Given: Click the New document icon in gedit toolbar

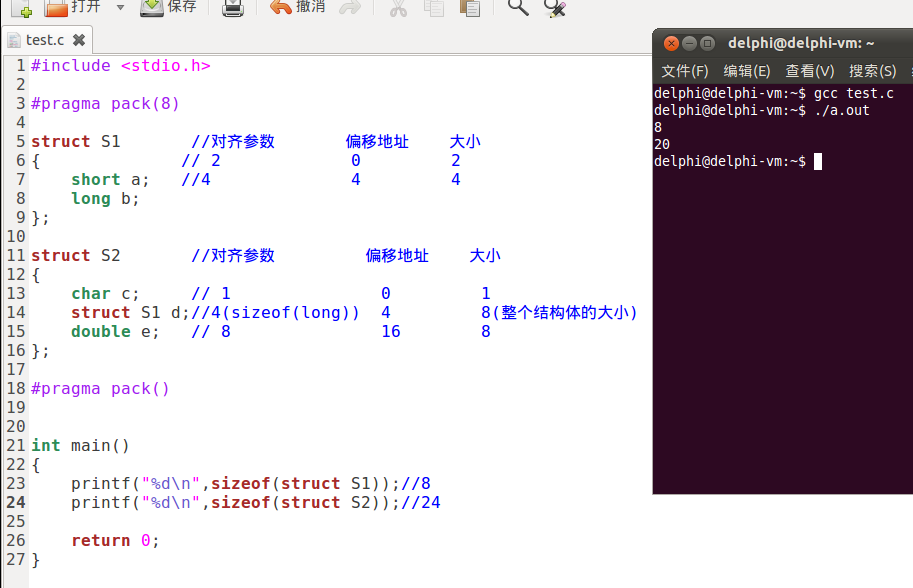Looking at the screenshot, I should tap(21, 8).
